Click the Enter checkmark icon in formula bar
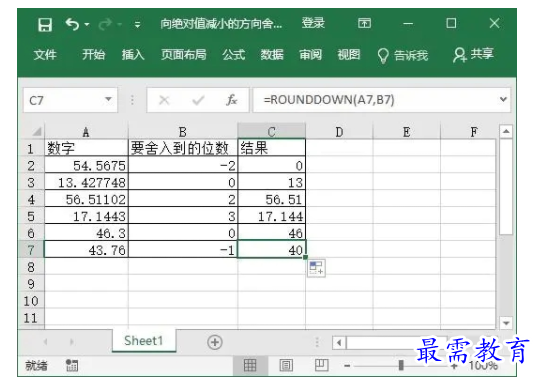The image size is (538, 382). (x=198, y=100)
